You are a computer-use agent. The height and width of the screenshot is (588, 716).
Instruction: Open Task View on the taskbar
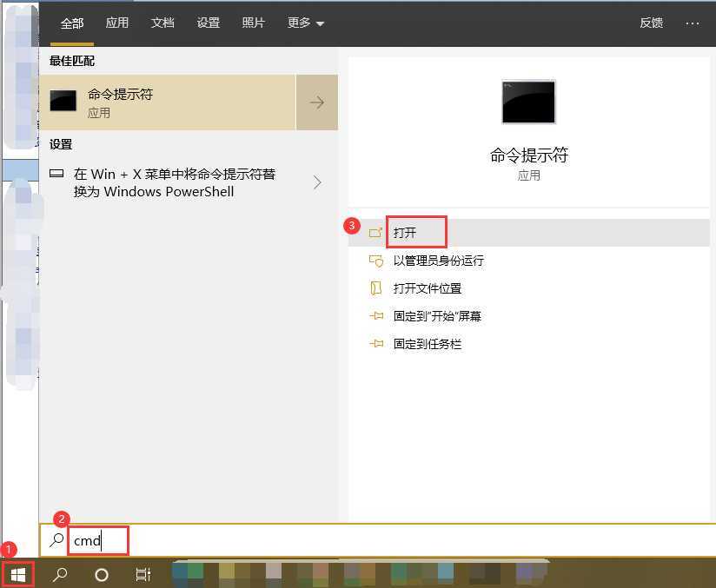[x=143, y=575]
